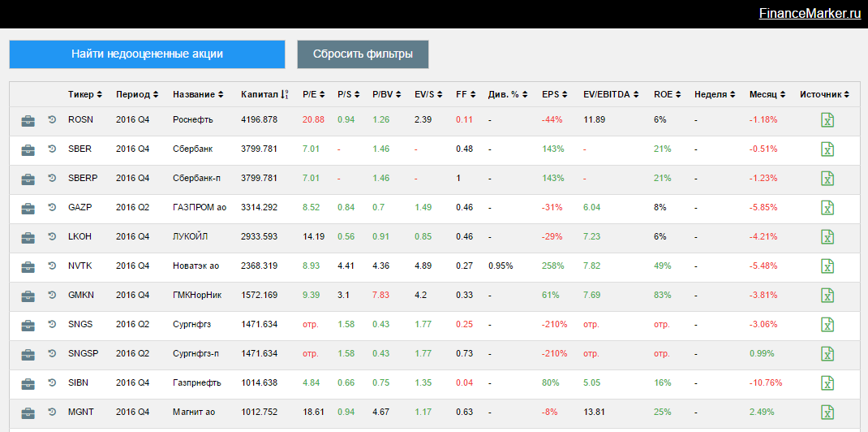Download Excel source for Сбербанк SBER
This screenshot has height=432, width=868.
tap(827, 149)
